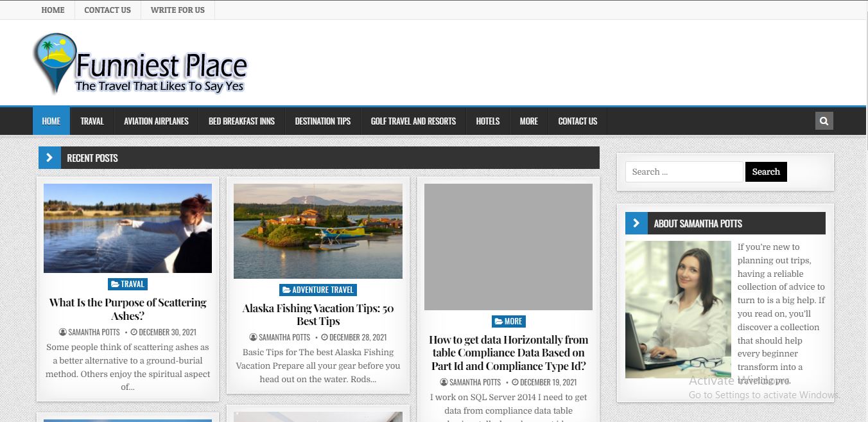Go to Aviation Airplanes category
868x422 pixels.
pos(156,121)
